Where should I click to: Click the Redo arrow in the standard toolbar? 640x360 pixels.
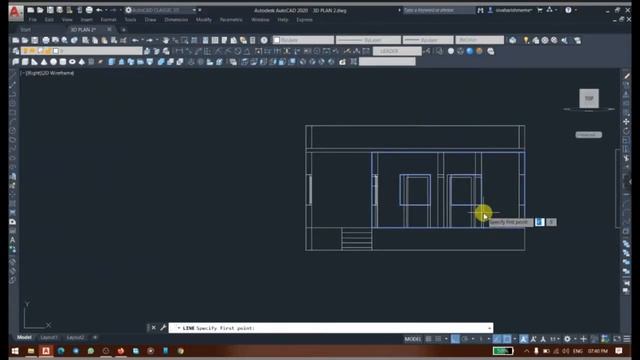pyautogui.click(x=149, y=40)
